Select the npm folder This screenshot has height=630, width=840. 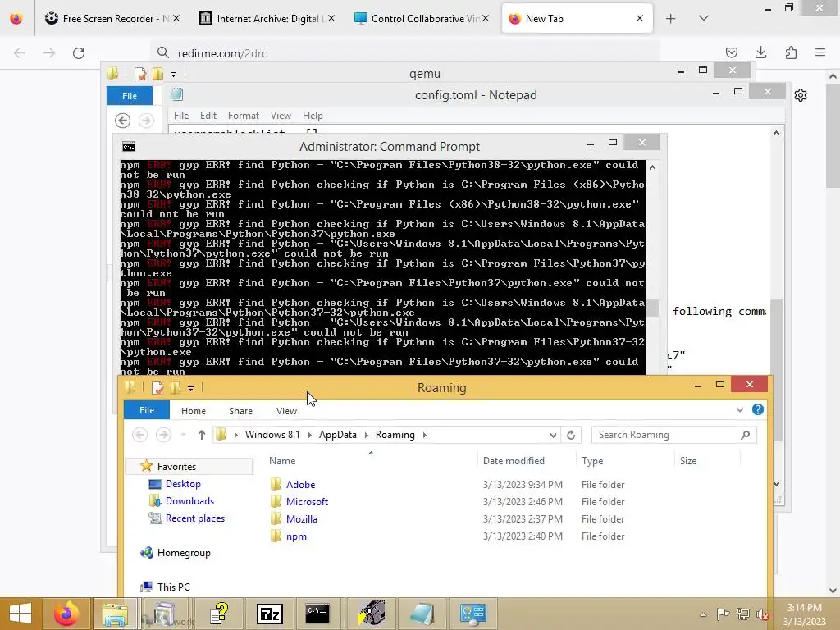[x=295, y=536]
